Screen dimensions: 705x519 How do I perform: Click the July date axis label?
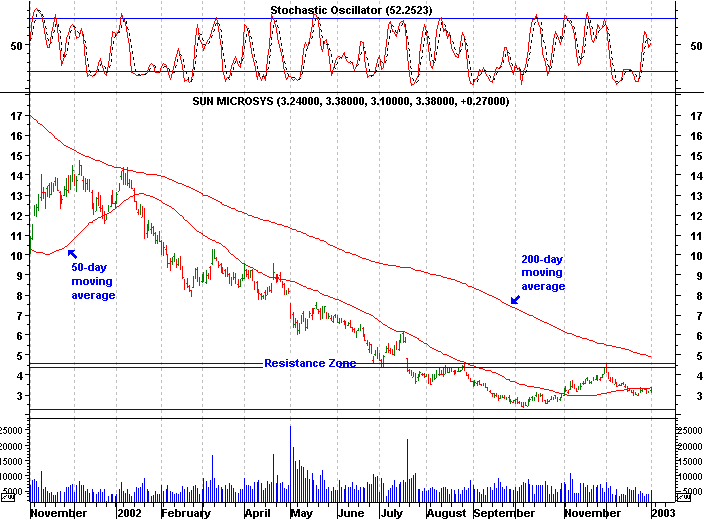click(392, 513)
